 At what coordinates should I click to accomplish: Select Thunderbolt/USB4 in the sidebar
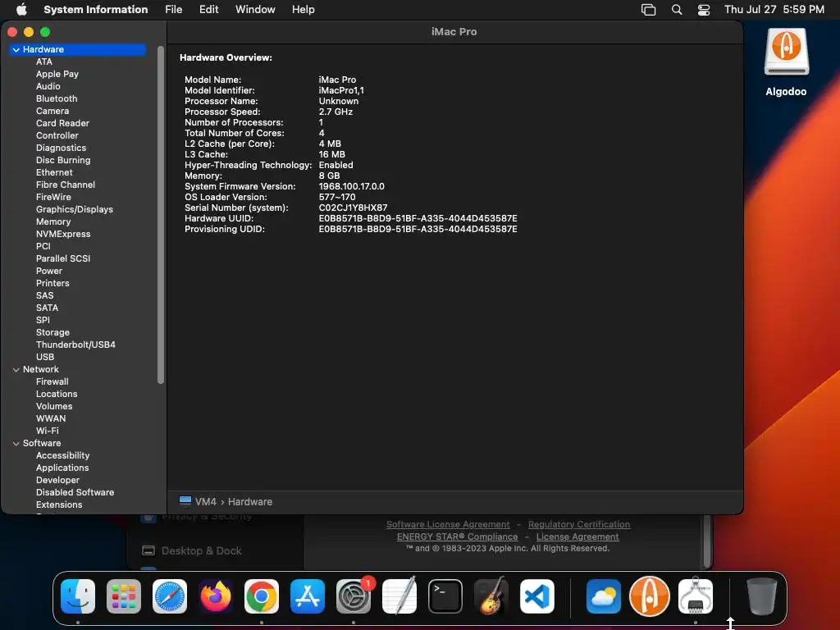pos(75,345)
